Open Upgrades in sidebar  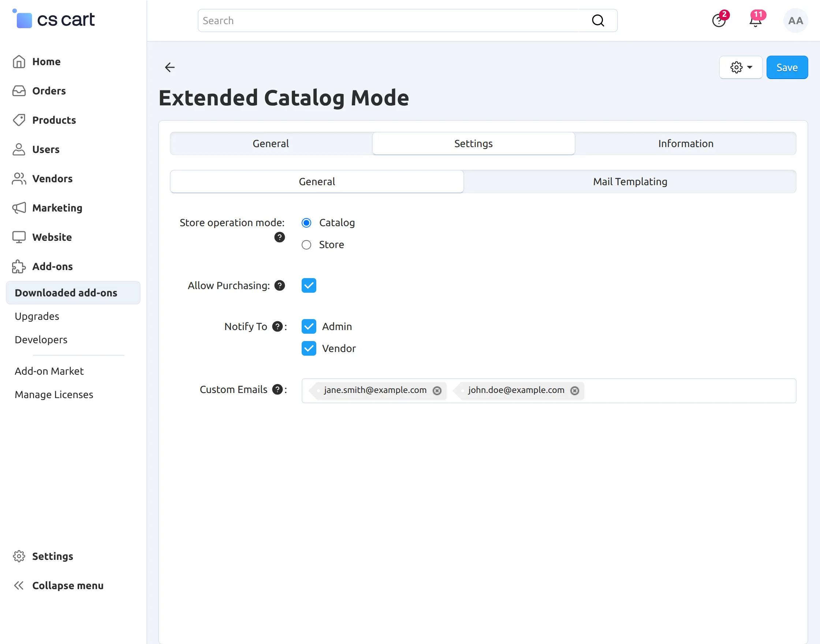click(37, 316)
